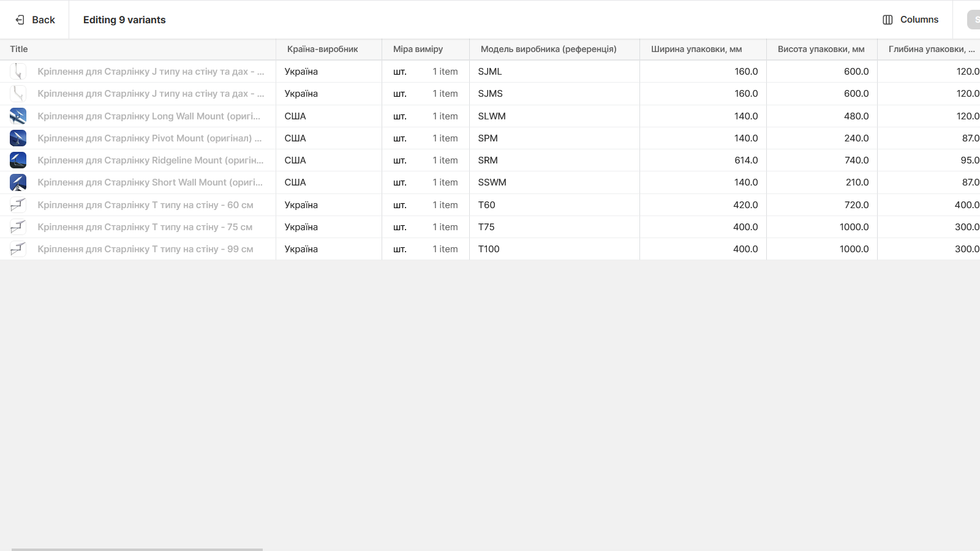Click the Columns layout icon
The width and height of the screenshot is (980, 551).
click(x=888, y=19)
